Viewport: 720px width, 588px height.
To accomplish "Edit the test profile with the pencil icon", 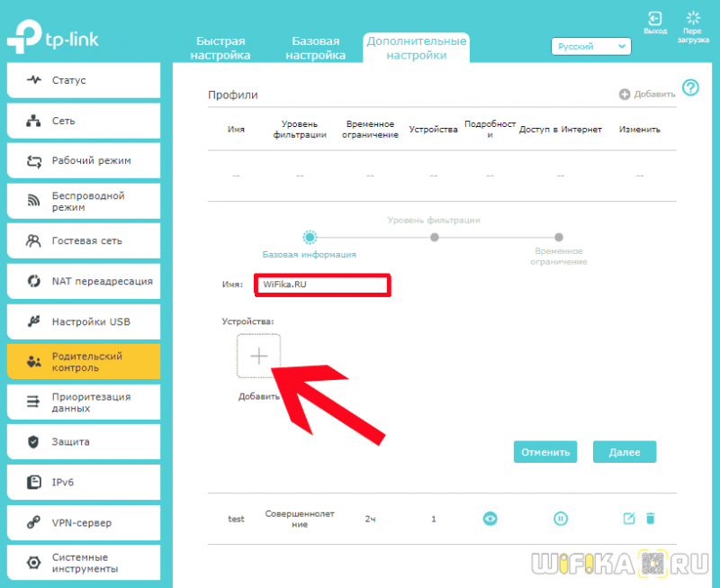I will [x=628, y=519].
